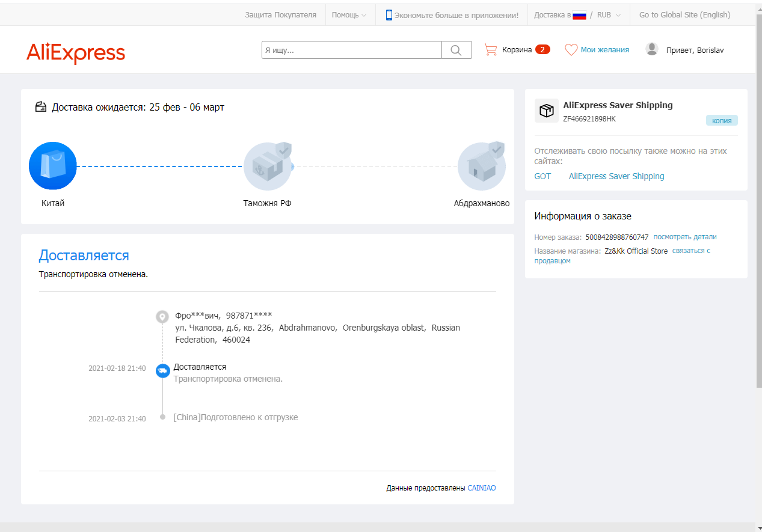Open the RUB currency dropdown

(609, 15)
